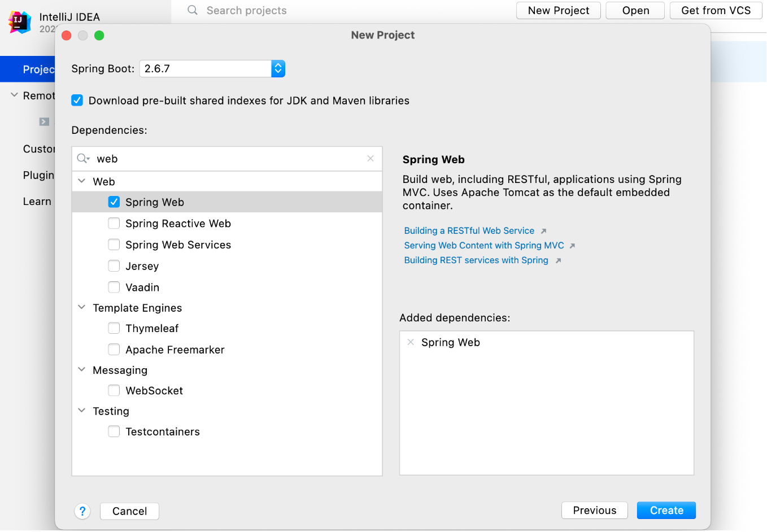This screenshot has width=767, height=532.
Task: Open the external arrow beside Building a RESTful Web Service
Action: [543, 231]
